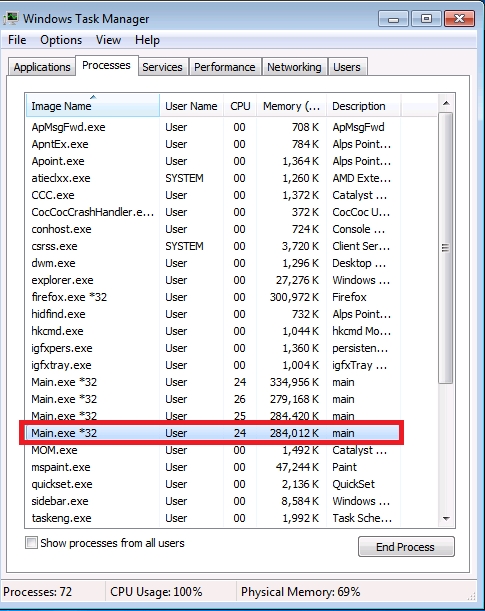Viewport: 485px width, 611px height.
Task: Open the Options menu
Action: [61, 40]
